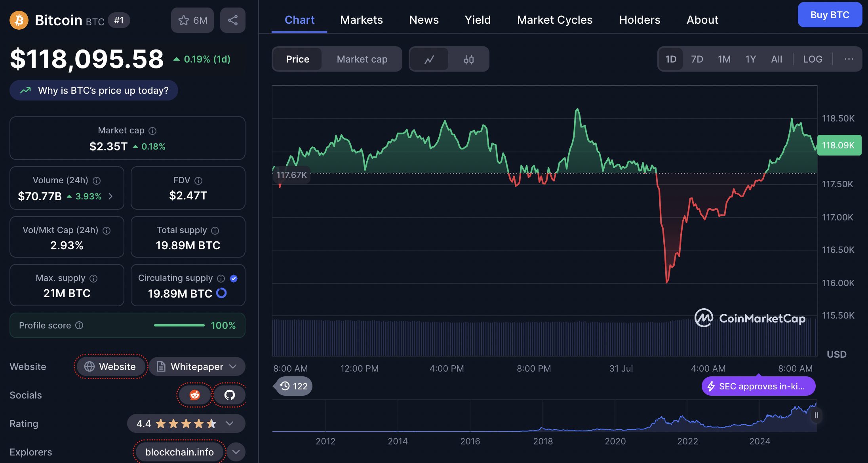Switch to line chart view icon
Image resolution: width=868 pixels, height=463 pixels.
pyautogui.click(x=429, y=59)
